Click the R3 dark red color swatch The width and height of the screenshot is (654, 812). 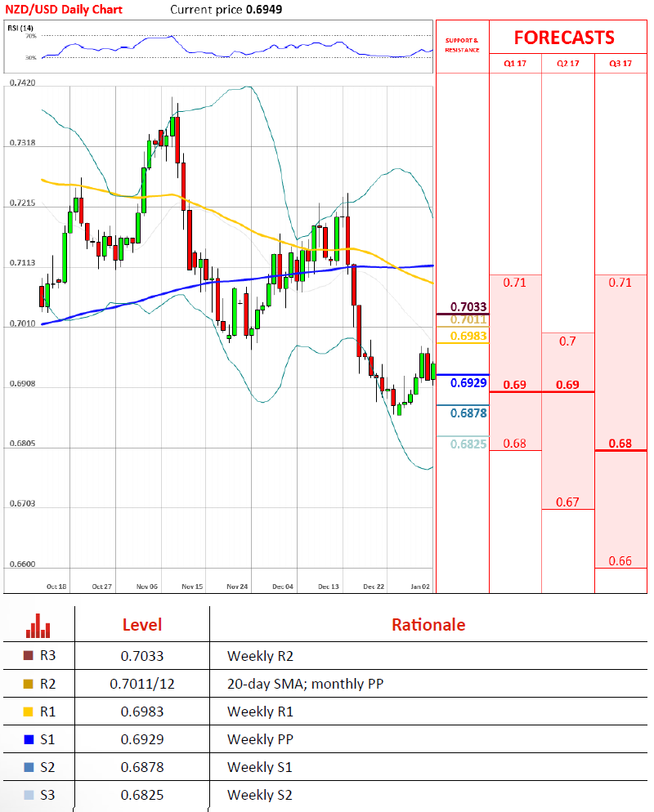pyautogui.click(x=29, y=656)
